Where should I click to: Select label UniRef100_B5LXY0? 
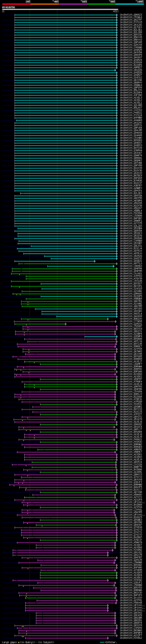point(131,90)
